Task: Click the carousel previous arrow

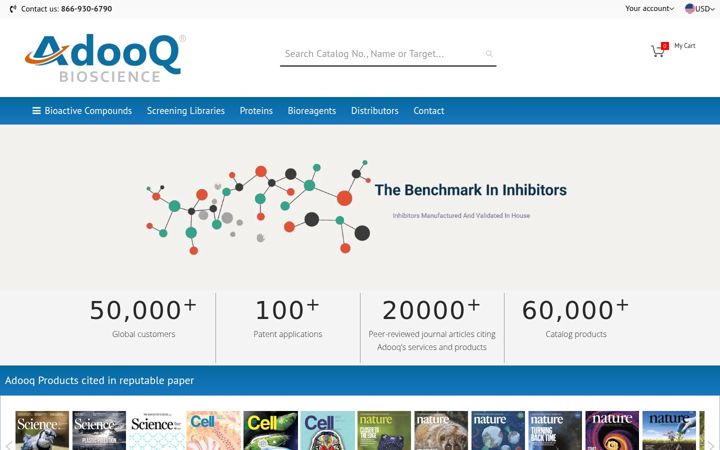Action: pyautogui.click(x=8, y=444)
